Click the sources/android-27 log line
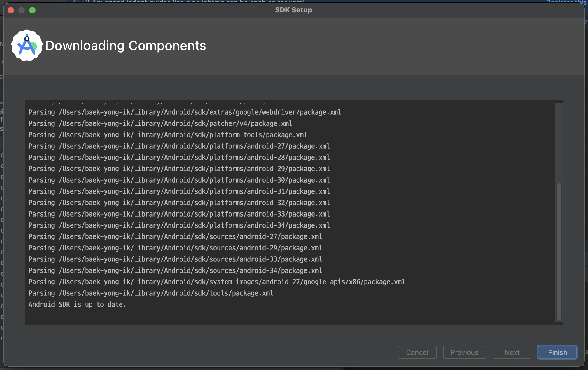The width and height of the screenshot is (588, 370). [x=175, y=236]
